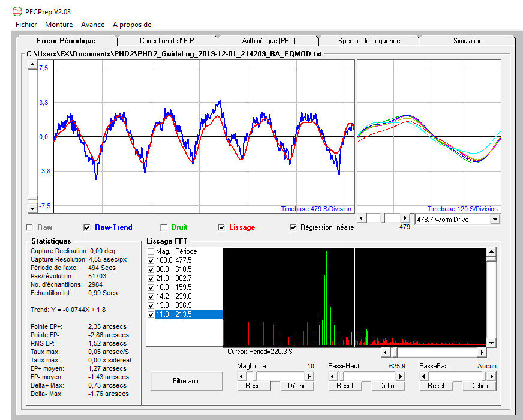523x420 pixels.
Task: Switch to Spectre de fréquence tab
Action: [369, 41]
